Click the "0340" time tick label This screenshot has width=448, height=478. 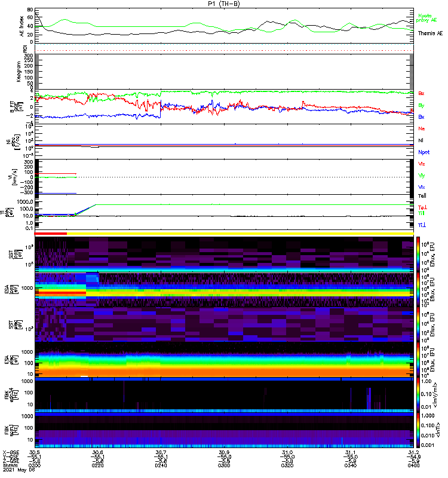351,465
